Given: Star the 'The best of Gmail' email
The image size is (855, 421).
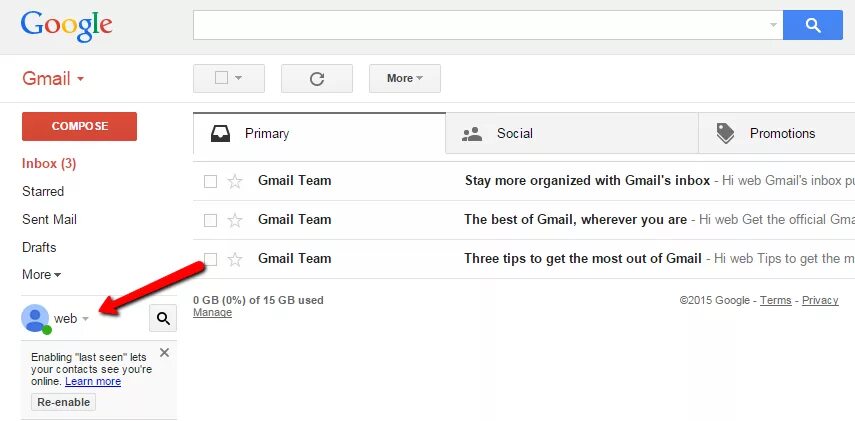Looking at the screenshot, I should click(234, 220).
